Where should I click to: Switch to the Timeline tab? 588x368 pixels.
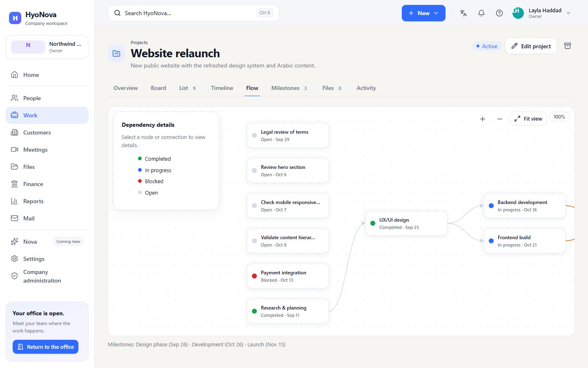point(222,88)
